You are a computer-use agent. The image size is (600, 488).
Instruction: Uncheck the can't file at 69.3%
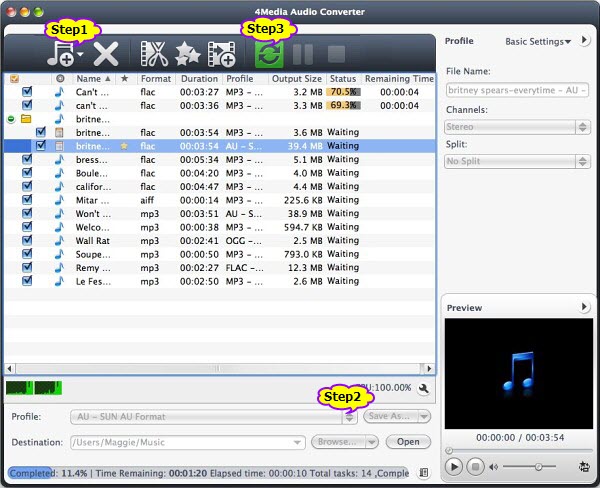pyautogui.click(x=27, y=105)
